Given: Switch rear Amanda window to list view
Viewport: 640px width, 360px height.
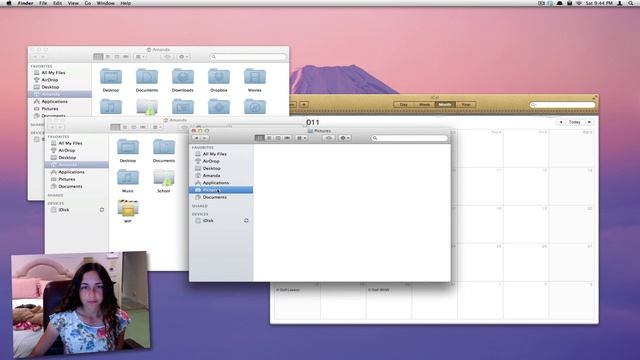Looking at the screenshot, I should 108,57.
